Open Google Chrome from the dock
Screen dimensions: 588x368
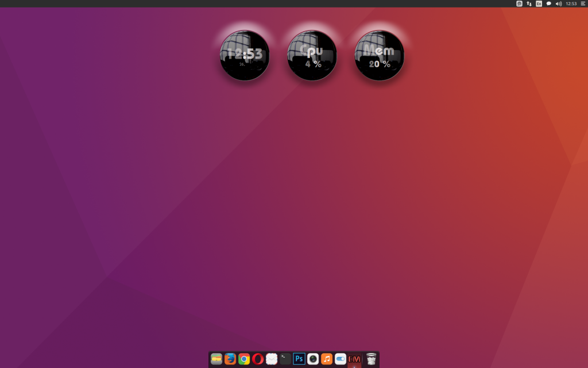tap(244, 359)
